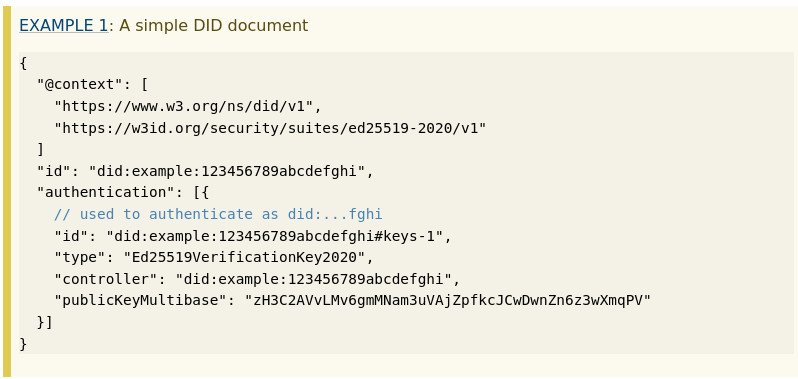Click the "authentication" key
The width and height of the screenshot is (798, 379).
coord(102,193)
